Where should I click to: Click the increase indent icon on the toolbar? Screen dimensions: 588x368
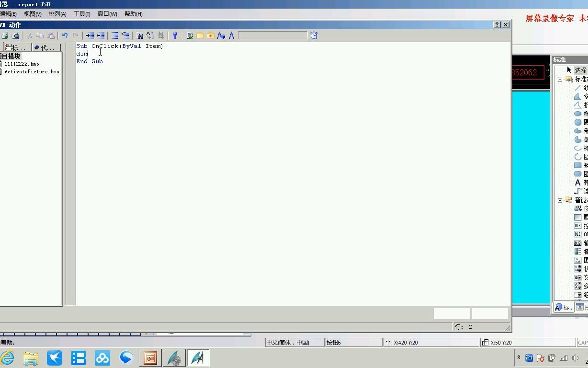tap(90, 35)
